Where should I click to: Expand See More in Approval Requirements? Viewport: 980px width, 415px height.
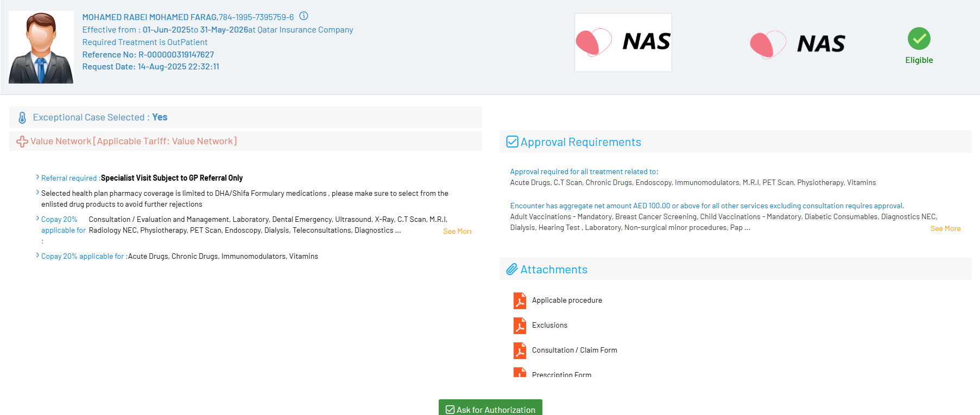point(945,229)
